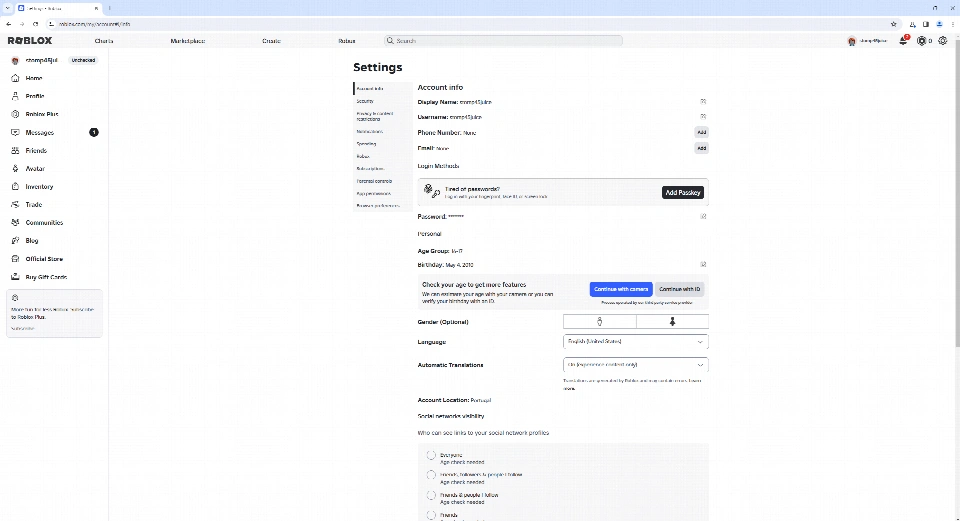Open Communities in the sidebar
Viewport: 960px width, 521px height.
(x=44, y=223)
